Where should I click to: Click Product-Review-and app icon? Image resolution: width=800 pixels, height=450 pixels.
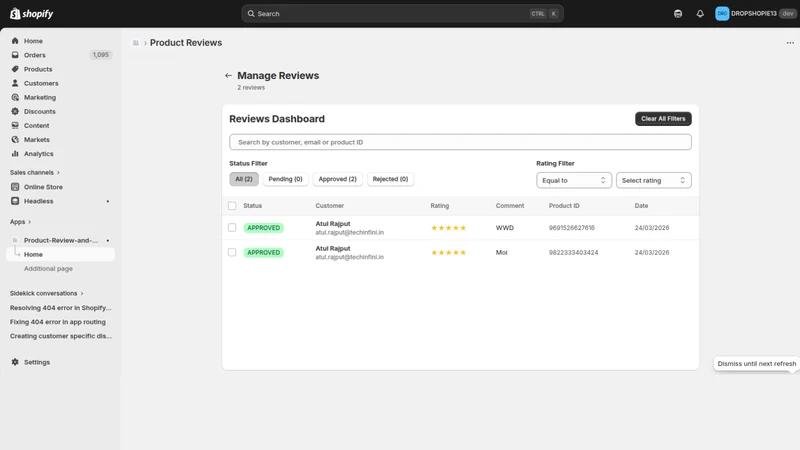[15, 240]
